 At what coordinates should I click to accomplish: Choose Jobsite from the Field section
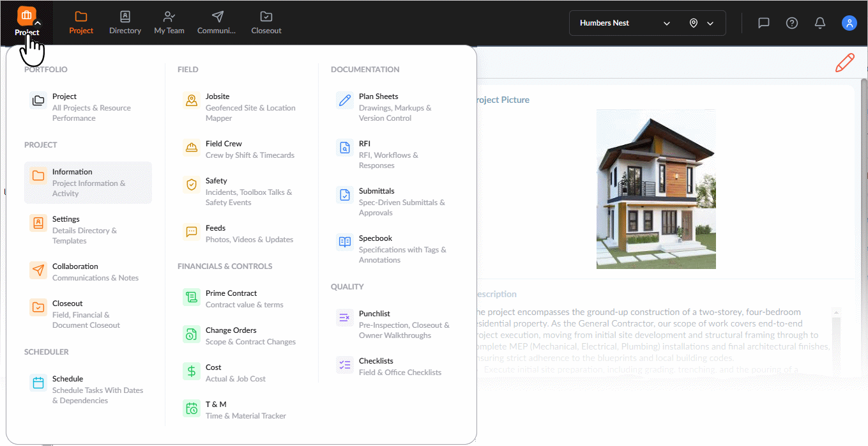pyautogui.click(x=241, y=107)
